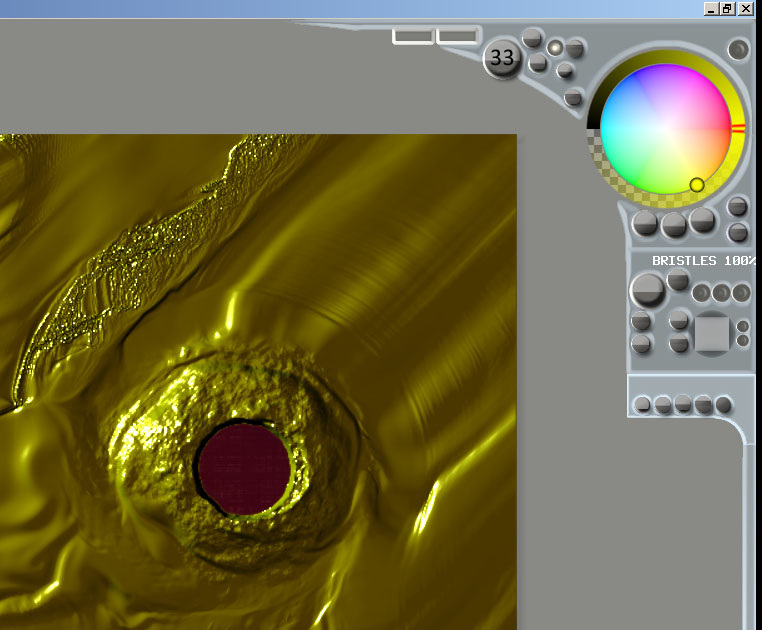Click the second knob in the bottom five-knob row
The height and width of the screenshot is (630, 762).
pos(662,404)
